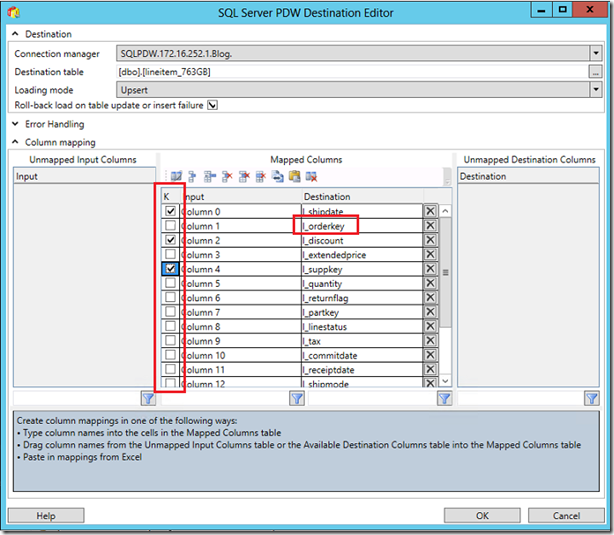
Task: Uncheck the key checkbox for Column 0
Action: point(170,212)
